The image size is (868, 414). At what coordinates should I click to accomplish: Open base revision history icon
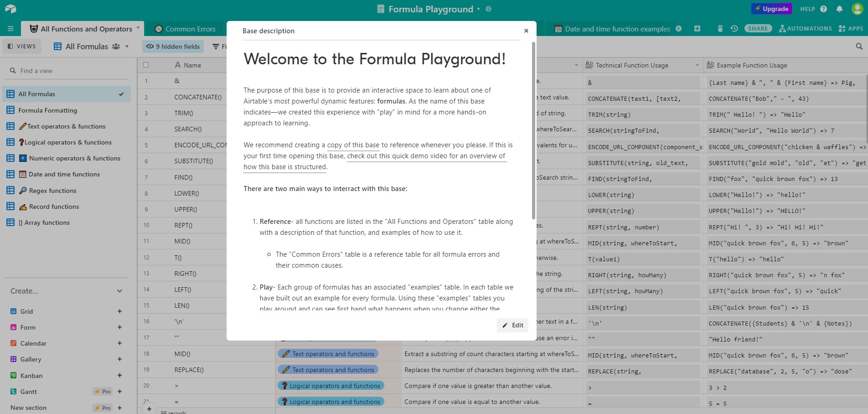pos(734,28)
